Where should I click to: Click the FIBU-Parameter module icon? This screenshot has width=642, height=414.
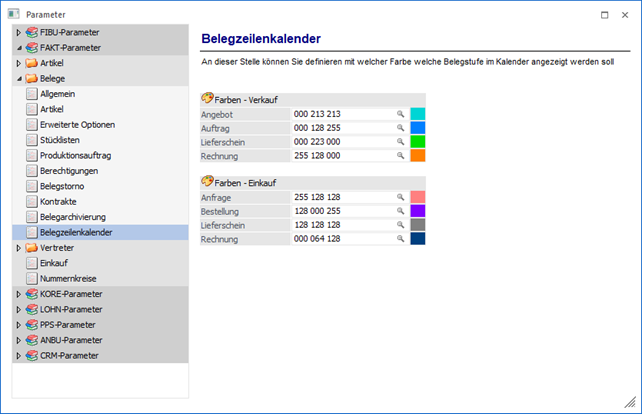pyautogui.click(x=33, y=32)
